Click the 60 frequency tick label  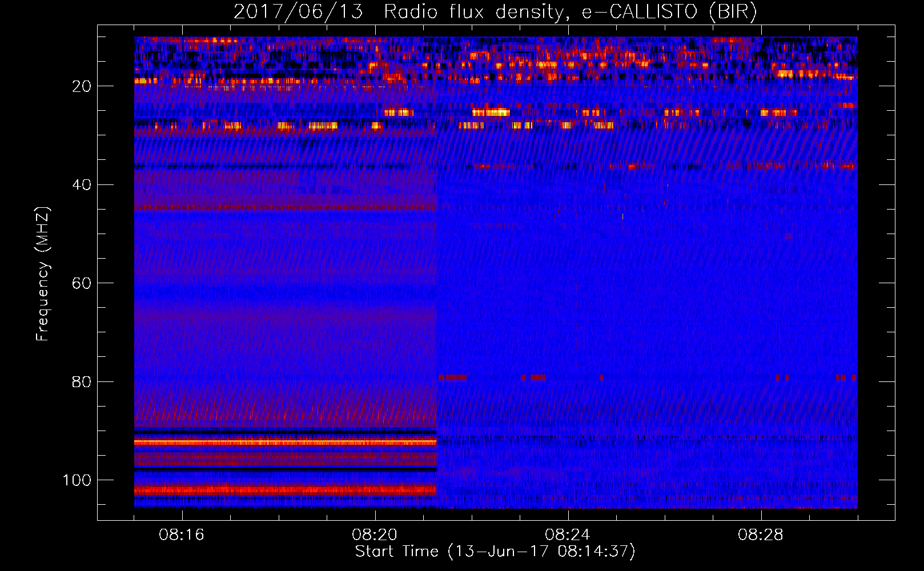pyautogui.click(x=82, y=284)
